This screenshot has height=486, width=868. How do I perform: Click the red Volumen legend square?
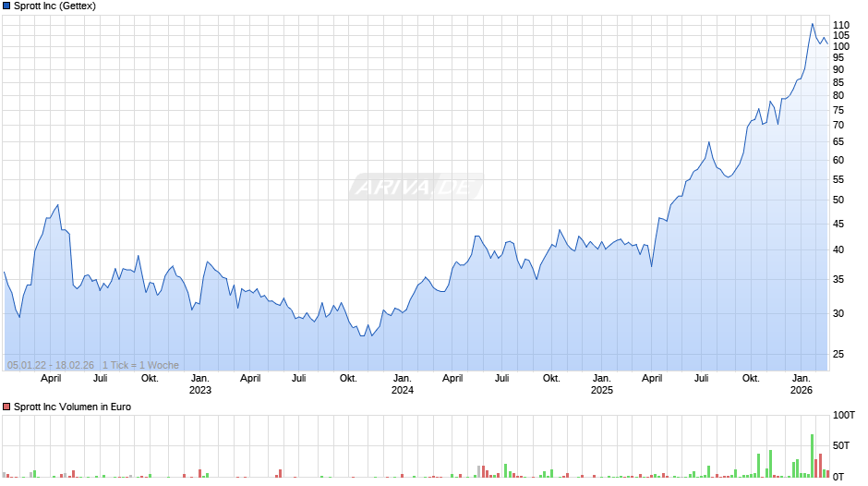6,407
